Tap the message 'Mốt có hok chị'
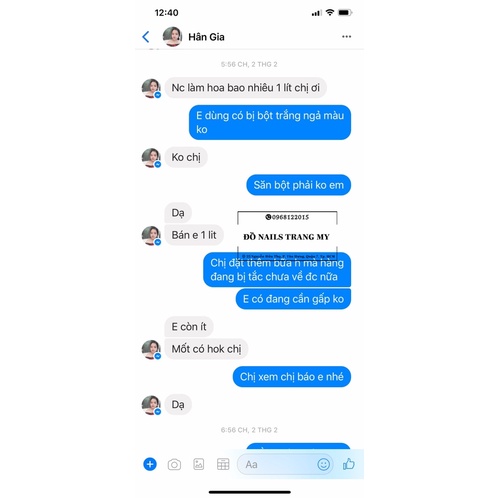 click(x=206, y=349)
